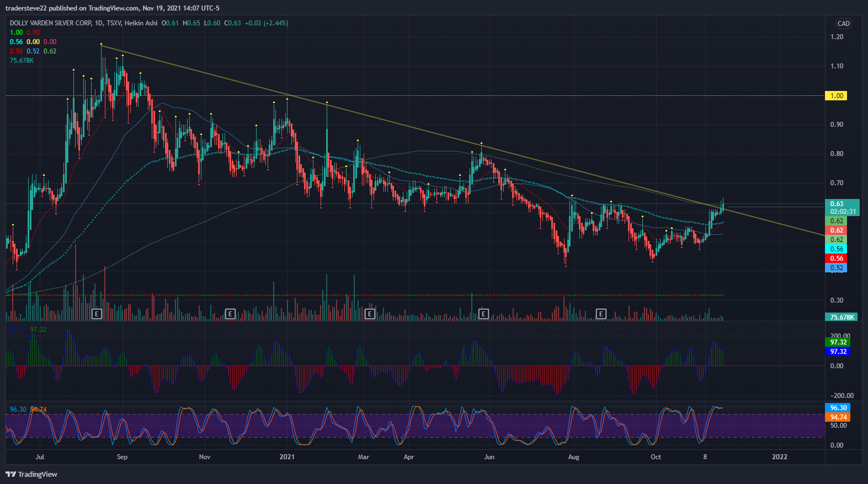This screenshot has height=484, width=868.
Task: Click the 75.678K volume legend value
Action: [22, 61]
